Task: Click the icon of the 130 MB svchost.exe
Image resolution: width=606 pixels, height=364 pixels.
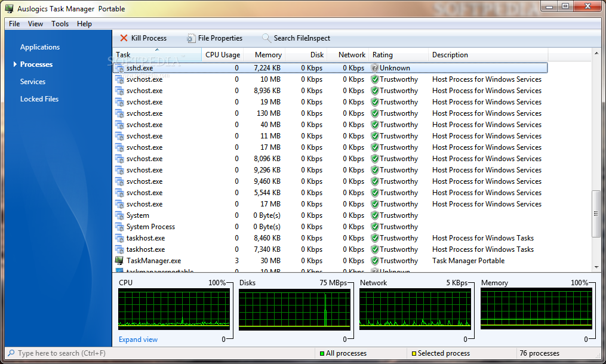Action: (120, 113)
